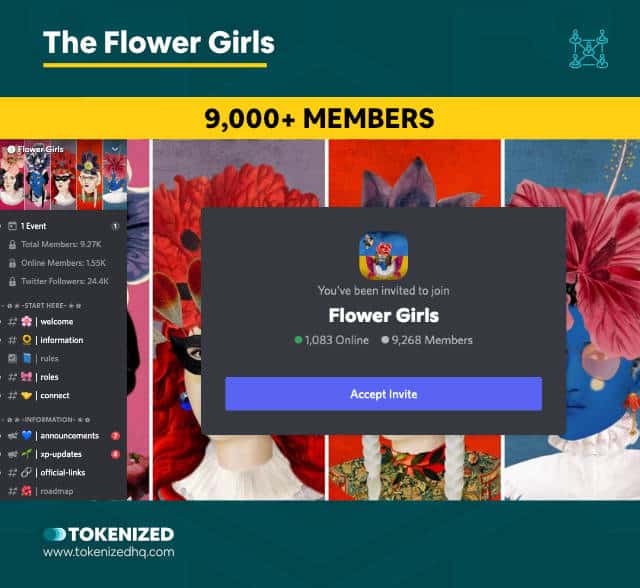Viewport: 640px width, 588px height.
Task: Click the Flower Girls server avatar icon
Action: 383,256
